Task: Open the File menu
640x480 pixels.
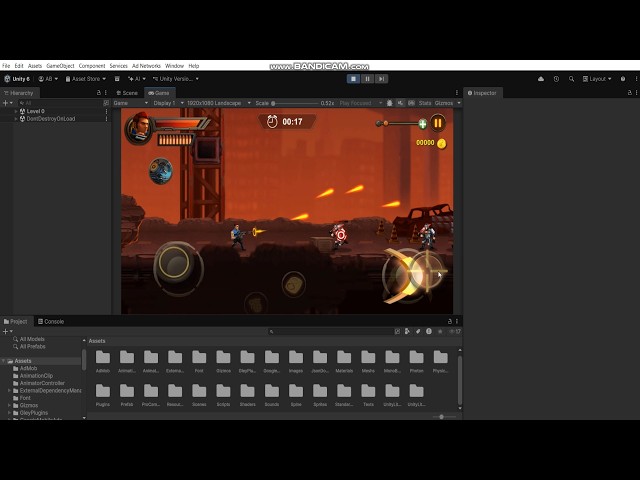Action: (x=6, y=66)
